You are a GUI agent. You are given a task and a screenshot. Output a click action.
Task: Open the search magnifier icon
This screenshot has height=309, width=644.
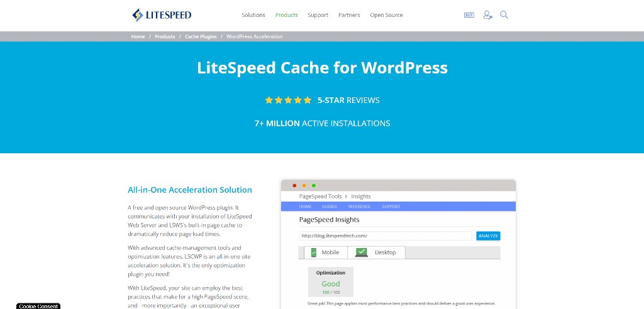504,15
